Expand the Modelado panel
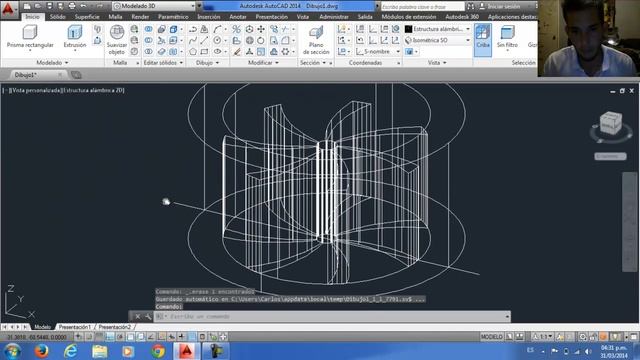 (52, 62)
